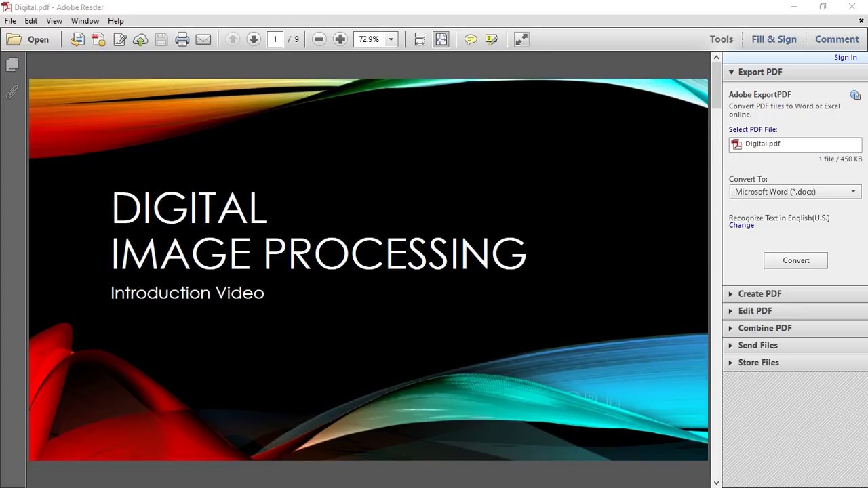Expand the Store Files section
The width and height of the screenshot is (868, 488).
click(795, 363)
